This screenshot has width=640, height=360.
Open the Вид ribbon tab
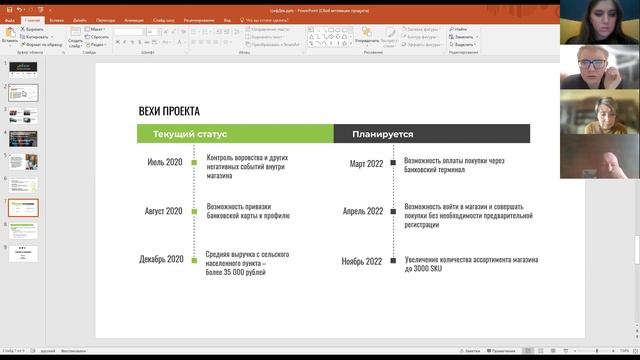pyautogui.click(x=227, y=20)
